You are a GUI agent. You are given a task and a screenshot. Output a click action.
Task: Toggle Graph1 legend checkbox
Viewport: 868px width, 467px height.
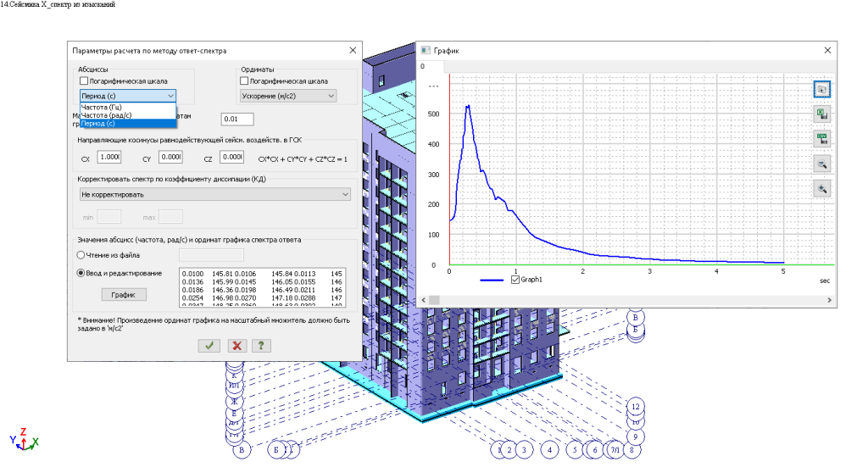click(x=515, y=279)
